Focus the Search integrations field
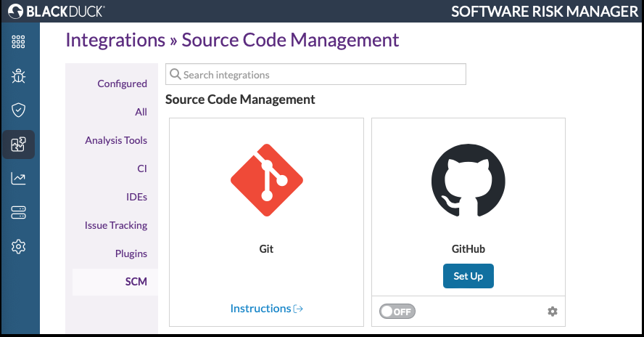Image resolution: width=644 pixels, height=337 pixels. coord(316,74)
